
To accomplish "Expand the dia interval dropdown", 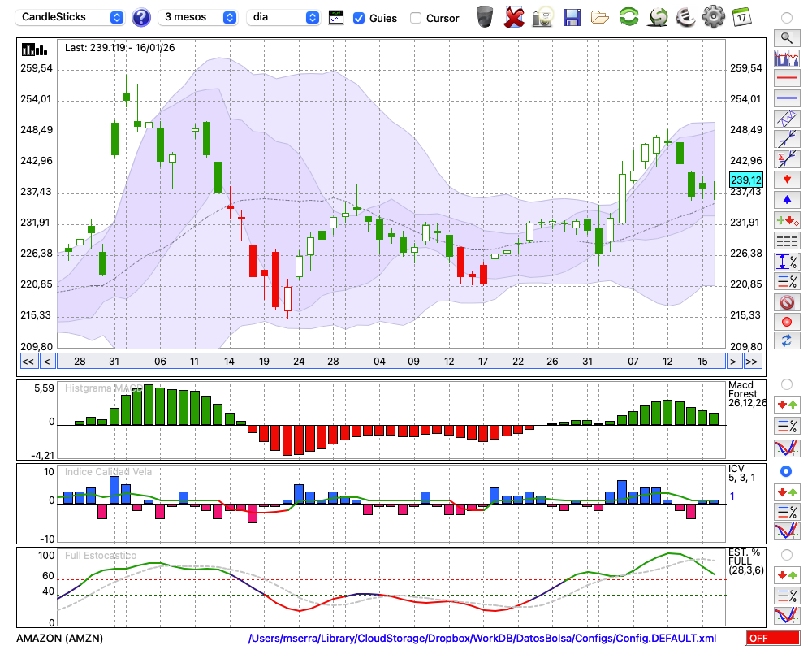I will pos(283,17).
